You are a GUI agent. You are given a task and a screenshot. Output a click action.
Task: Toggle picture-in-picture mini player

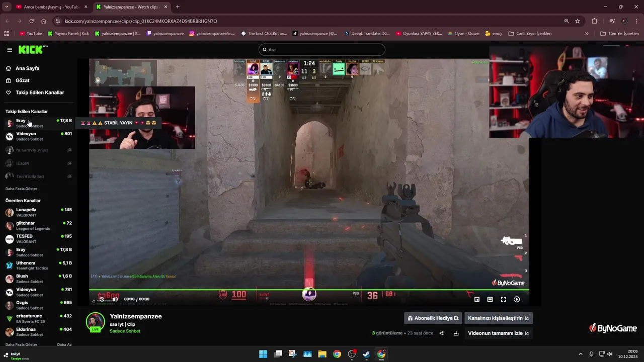[477, 299]
